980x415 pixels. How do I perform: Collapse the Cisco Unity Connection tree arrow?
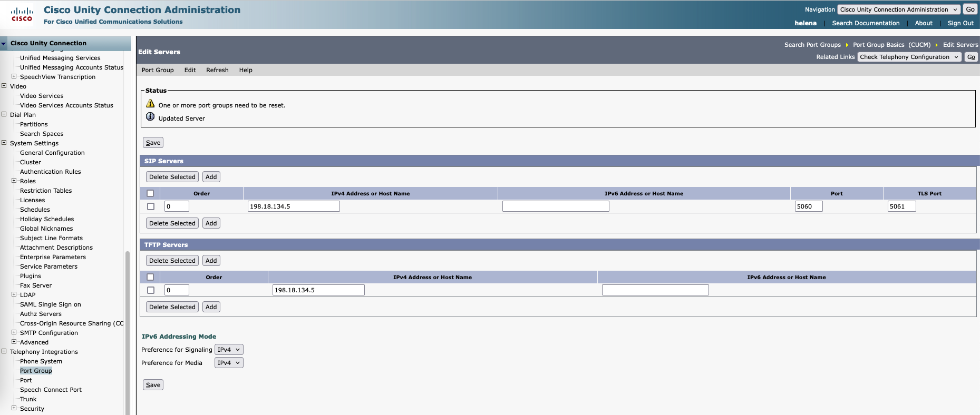[x=4, y=44]
